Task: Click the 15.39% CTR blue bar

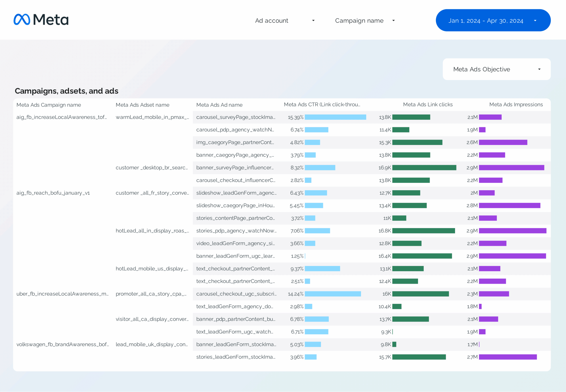Action: point(335,117)
